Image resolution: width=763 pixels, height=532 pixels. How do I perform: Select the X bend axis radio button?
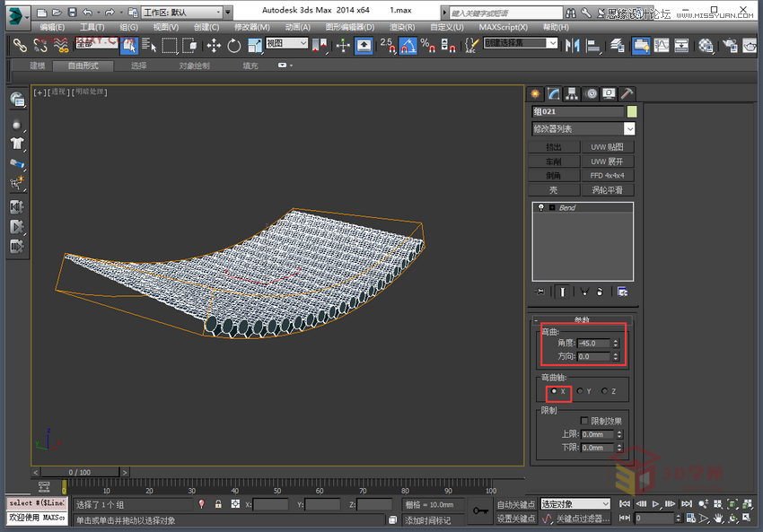(552, 390)
